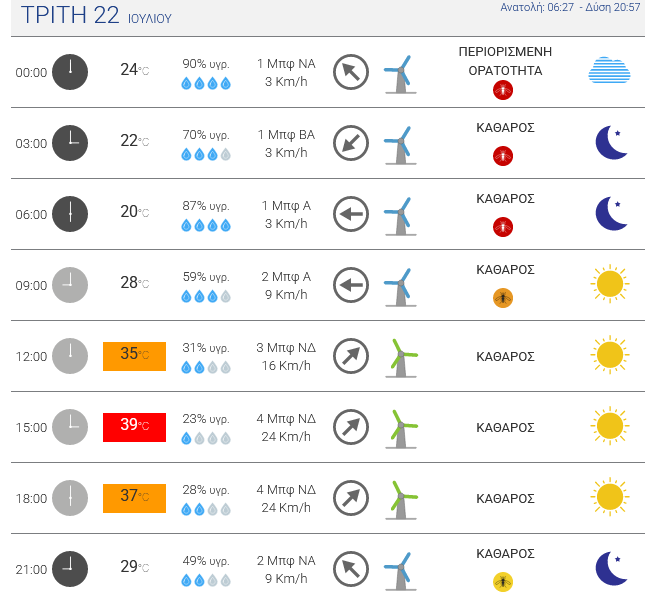Click the orange 35°C temperature badge
645x600 pixels.
click(x=134, y=355)
